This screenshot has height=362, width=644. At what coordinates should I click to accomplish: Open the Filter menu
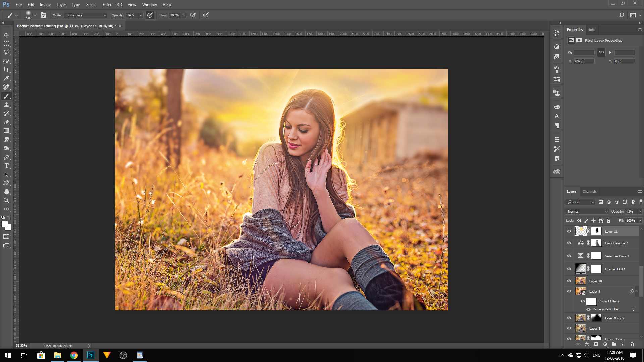(107, 5)
